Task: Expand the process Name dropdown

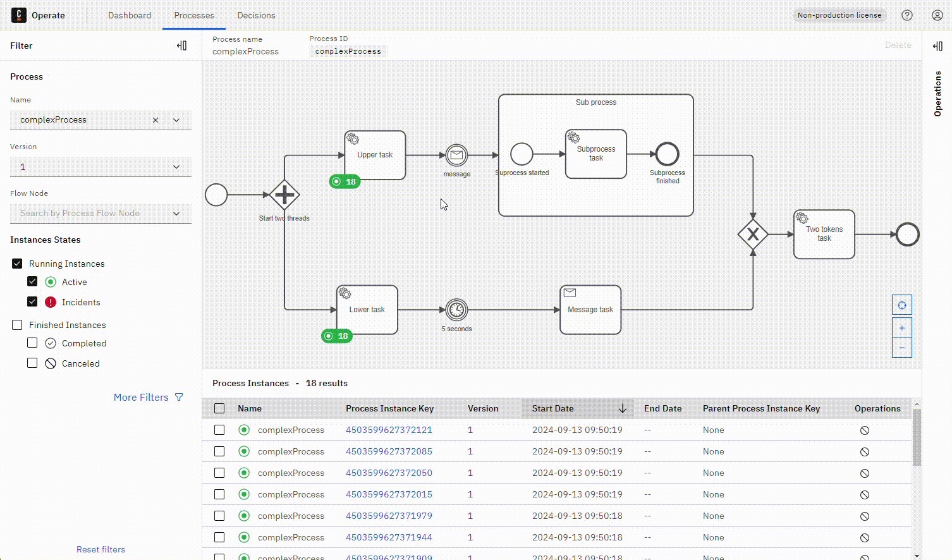Action: (x=176, y=119)
